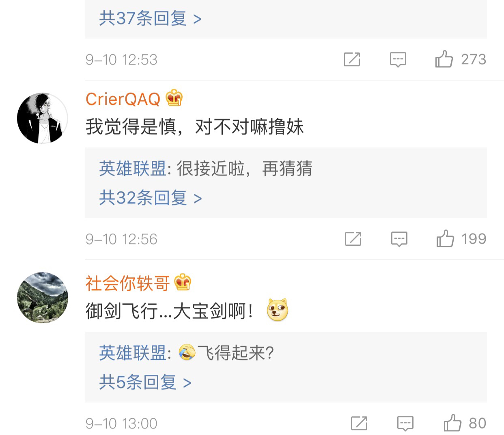Reply to the comment posted at 12:53

398,60
